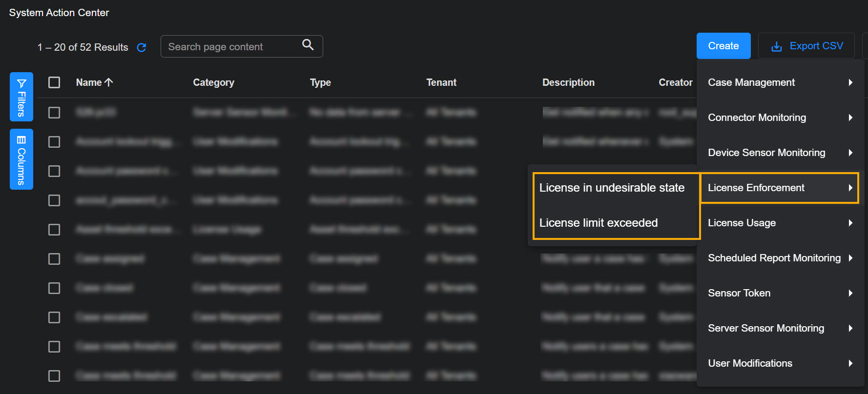This screenshot has width=868, height=394.
Task: Click the search magnifier icon
Action: point(308,45)
